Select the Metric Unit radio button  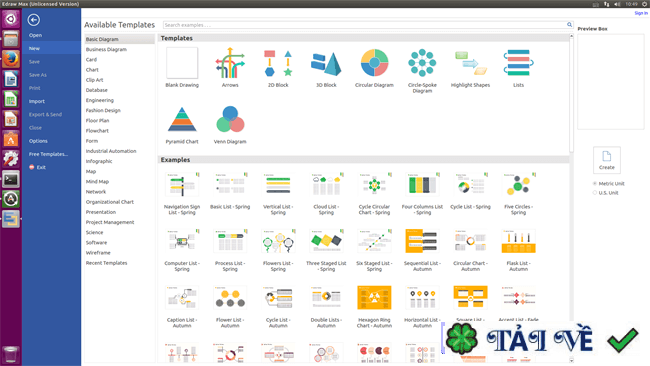click(595, 184)
